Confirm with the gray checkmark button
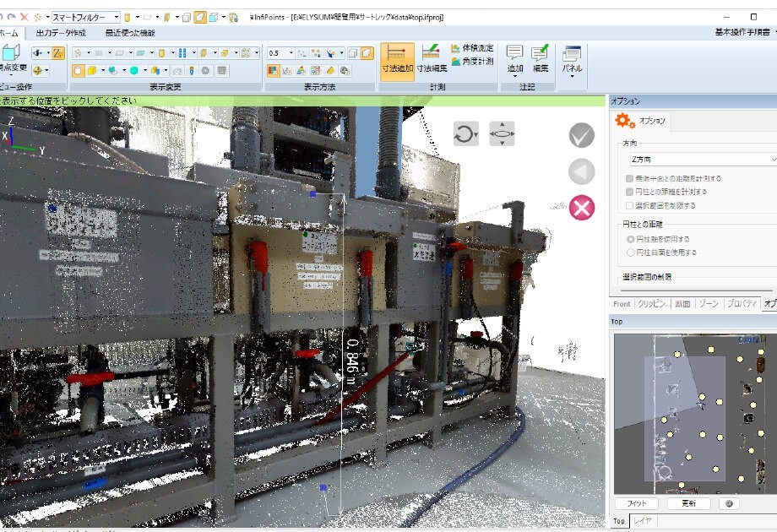 (581, 135)
